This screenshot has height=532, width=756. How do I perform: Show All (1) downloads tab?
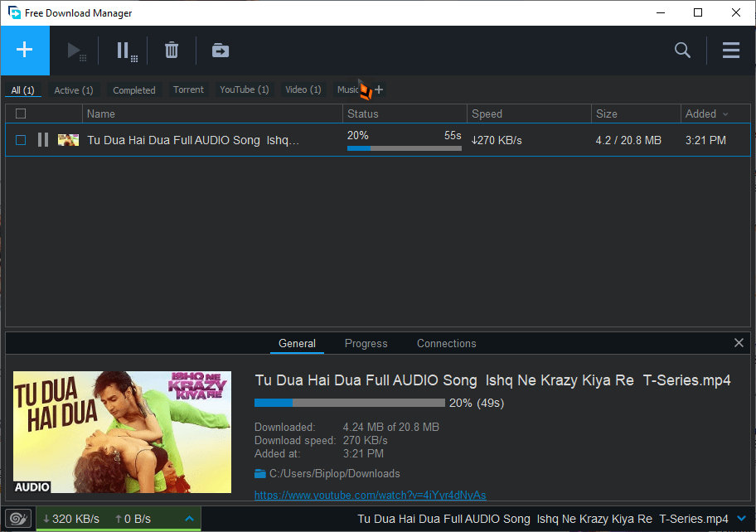pos(22,90)
